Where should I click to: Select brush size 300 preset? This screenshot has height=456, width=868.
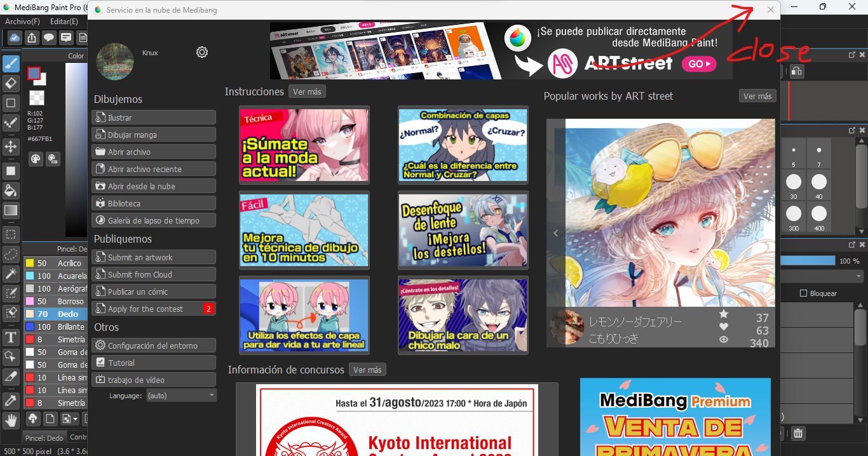pos(794,217)
